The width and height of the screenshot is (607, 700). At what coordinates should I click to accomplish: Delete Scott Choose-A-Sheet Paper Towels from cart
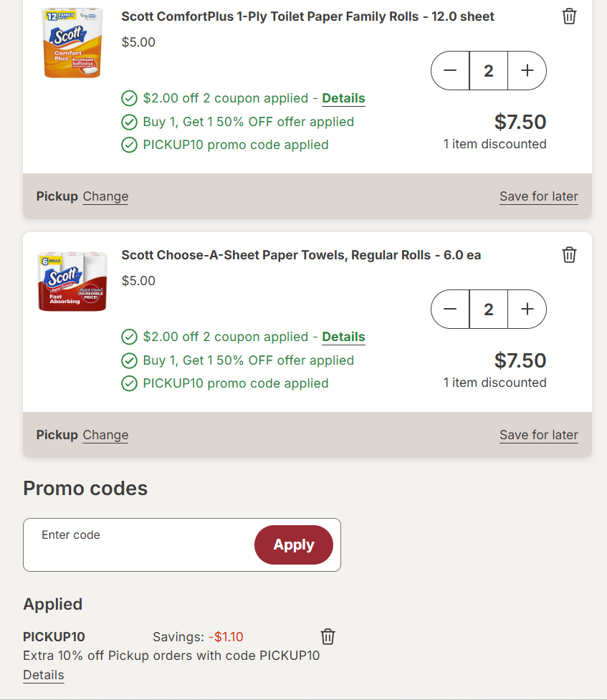coord(569,255)
